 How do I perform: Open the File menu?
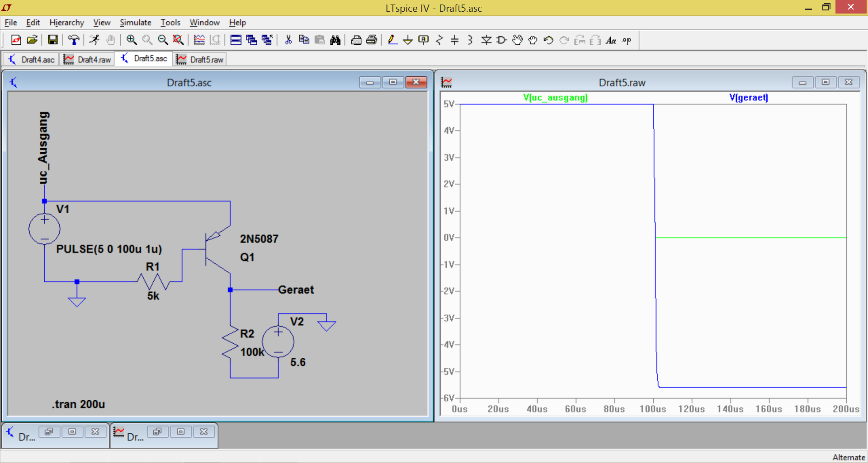(11, 23)
